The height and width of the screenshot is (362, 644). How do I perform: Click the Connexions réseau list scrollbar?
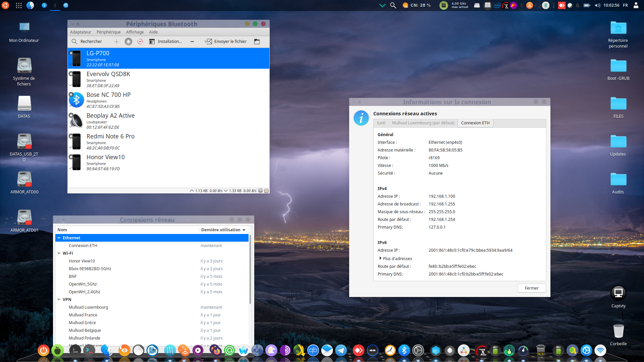pos(250,270)
